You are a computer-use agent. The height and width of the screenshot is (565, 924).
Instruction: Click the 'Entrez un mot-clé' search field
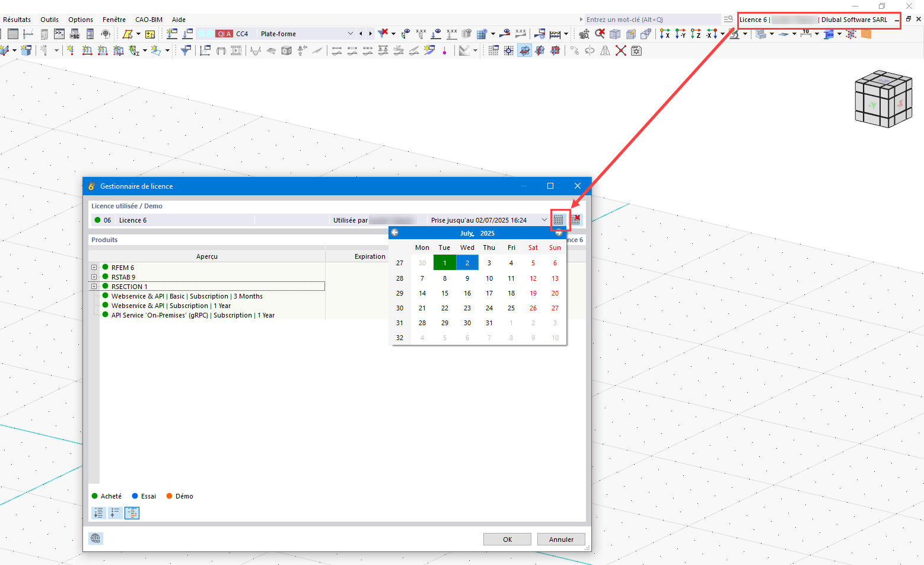coord(652,20)
